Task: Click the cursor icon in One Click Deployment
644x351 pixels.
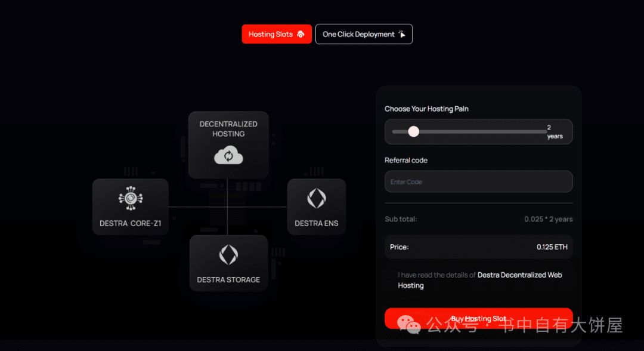Action: (402, 34)
